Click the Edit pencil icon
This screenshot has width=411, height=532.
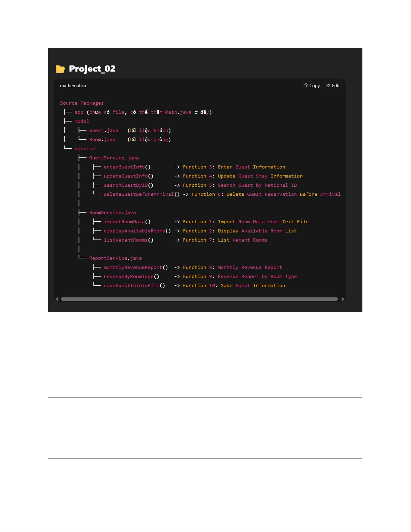pyautogui.click(x=328, y=86)
